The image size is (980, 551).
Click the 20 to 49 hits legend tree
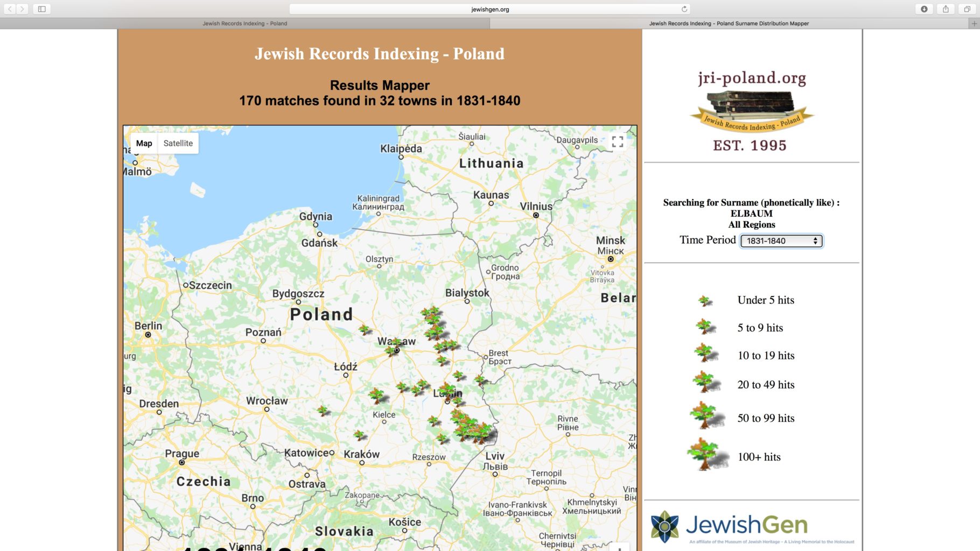pos(706,382)
